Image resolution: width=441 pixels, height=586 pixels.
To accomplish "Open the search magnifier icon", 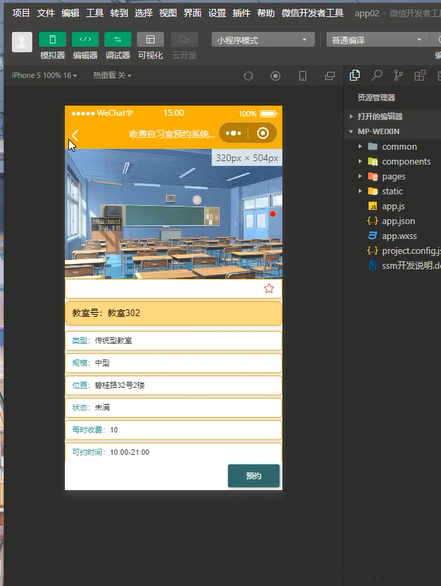I will click(x=377, y=75).
